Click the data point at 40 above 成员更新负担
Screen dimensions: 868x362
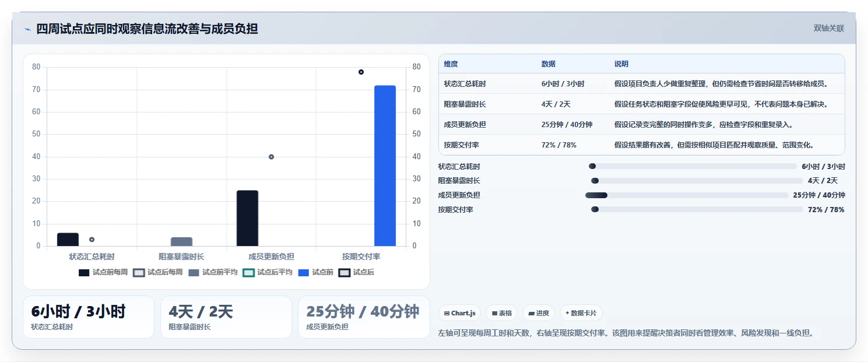(x=271, y=157)
